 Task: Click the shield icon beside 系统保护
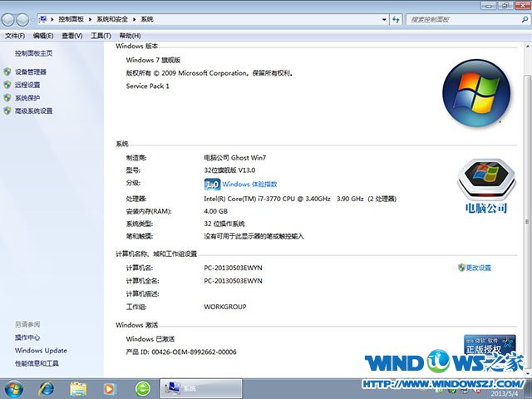(7, 98)
